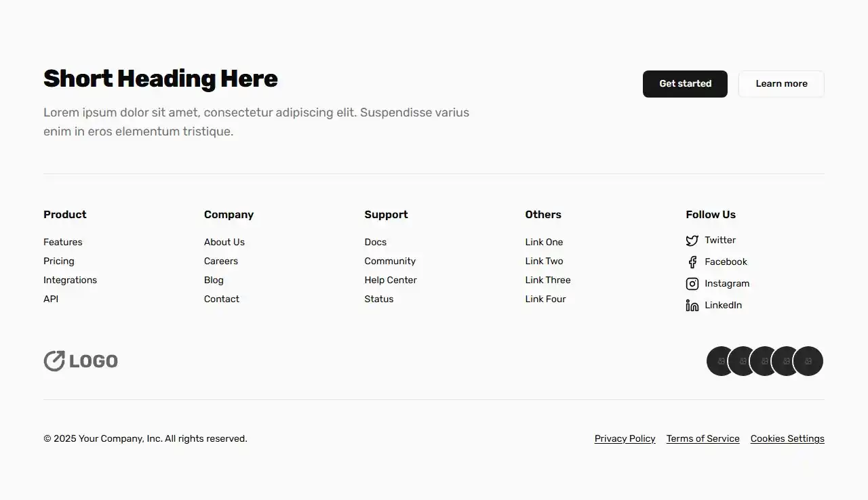View the Terms of Service
The width and height of the screenshot is (868, 500).
703,438
